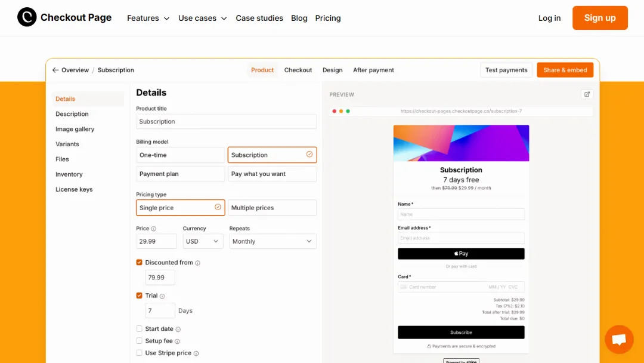This screenshot has width=644, height=363.
Task: Switch to the Checkout tab
Action: (298, 70)
